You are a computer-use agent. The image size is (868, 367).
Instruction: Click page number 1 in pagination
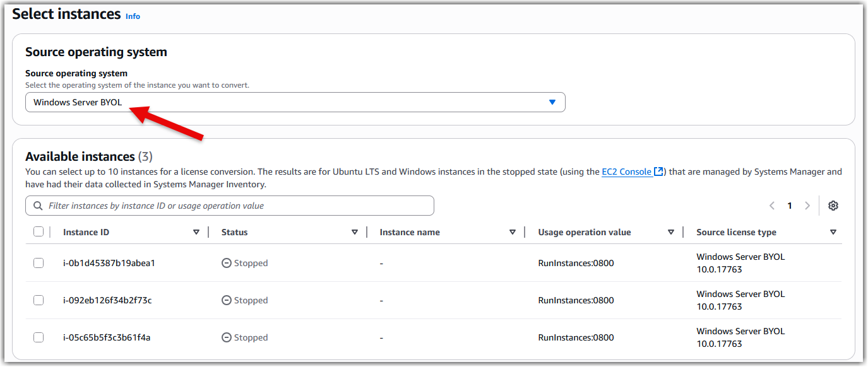[x=790, y=206]
